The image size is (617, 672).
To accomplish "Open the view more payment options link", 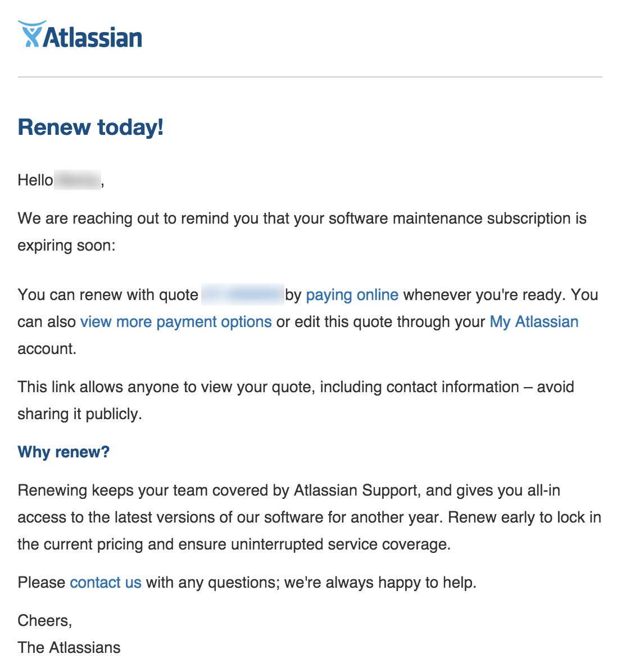I will pyautogui.click(x=176, y=322).
